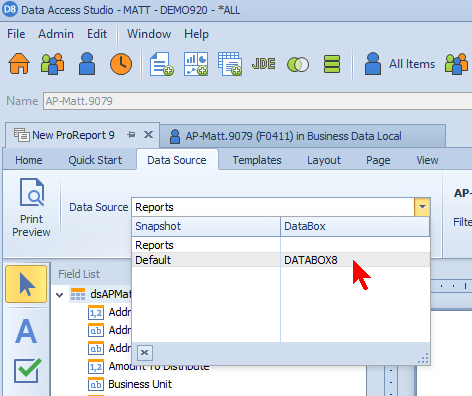Select the Business Unit field
Image resolution: width=472 pixels, height=396 pixels.
tap(140, 384)
